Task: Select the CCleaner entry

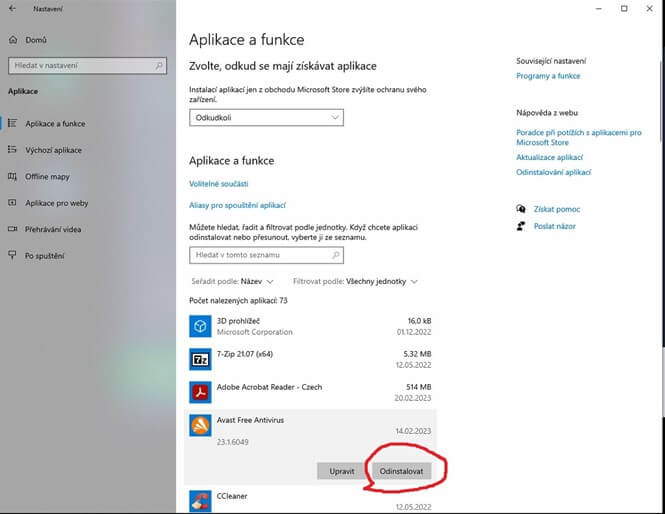Action: pyautogui.click(x=310, y=501)
